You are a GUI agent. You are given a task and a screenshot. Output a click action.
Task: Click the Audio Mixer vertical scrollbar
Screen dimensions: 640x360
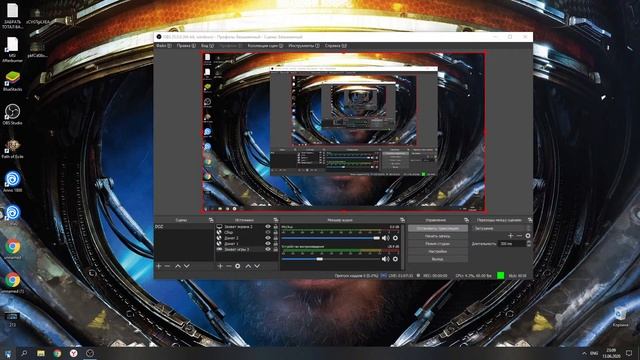coord(403,247)
